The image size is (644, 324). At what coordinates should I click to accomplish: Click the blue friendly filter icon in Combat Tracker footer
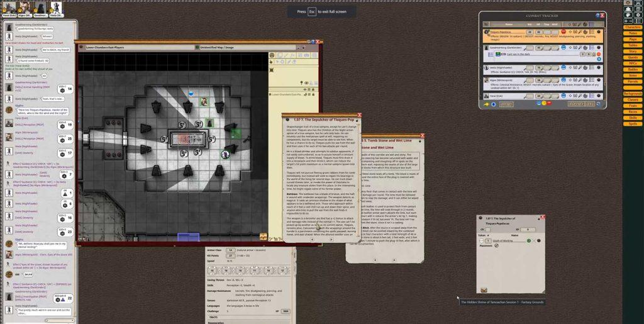pyautogui.click(x=538, y=103)
